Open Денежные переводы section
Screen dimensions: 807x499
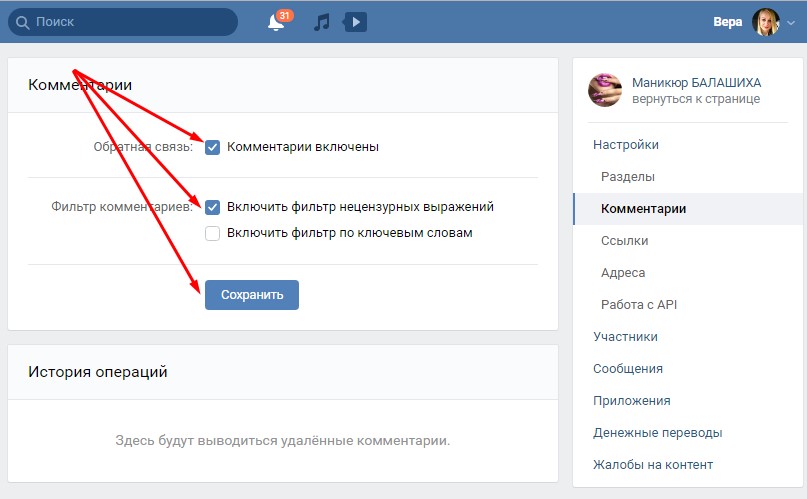(x=657, y=433)
